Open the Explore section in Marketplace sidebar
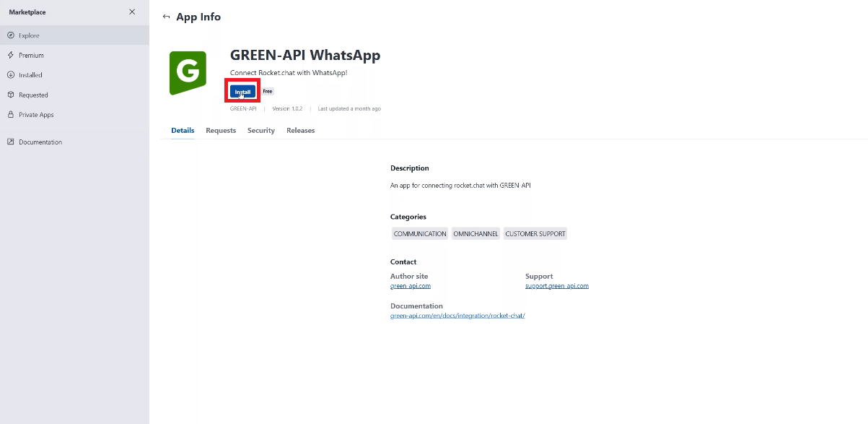 pos(29,35)
